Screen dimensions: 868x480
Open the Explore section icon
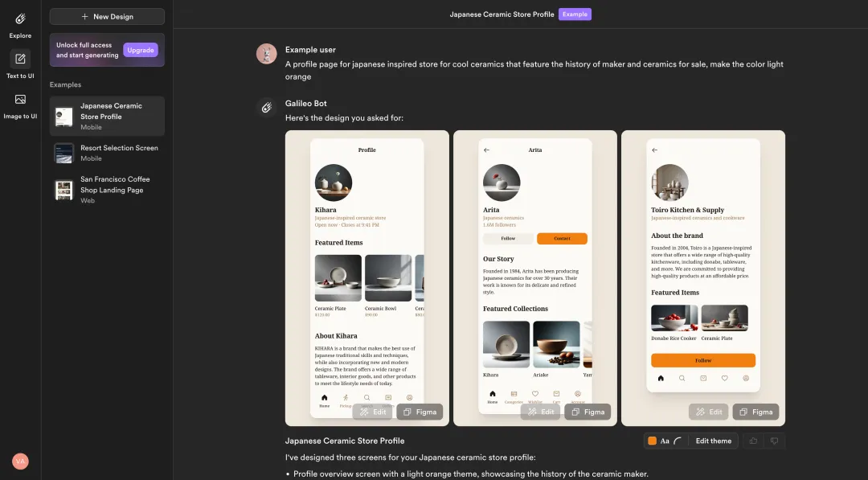[20, 18]
